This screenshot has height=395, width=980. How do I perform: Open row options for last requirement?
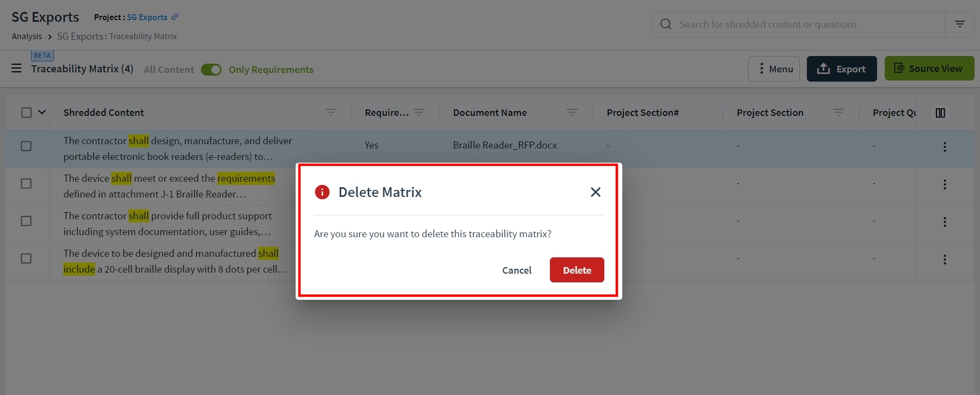(x=945, y=260)
